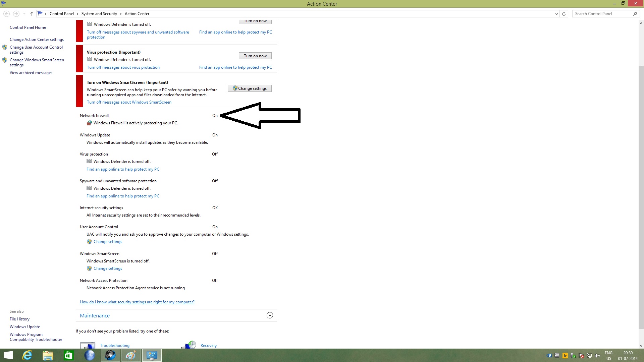This screenshot has height=362, width=644.
Task: Launch Internet Explorer from taskbar
Action: click(x=27, y=355)
